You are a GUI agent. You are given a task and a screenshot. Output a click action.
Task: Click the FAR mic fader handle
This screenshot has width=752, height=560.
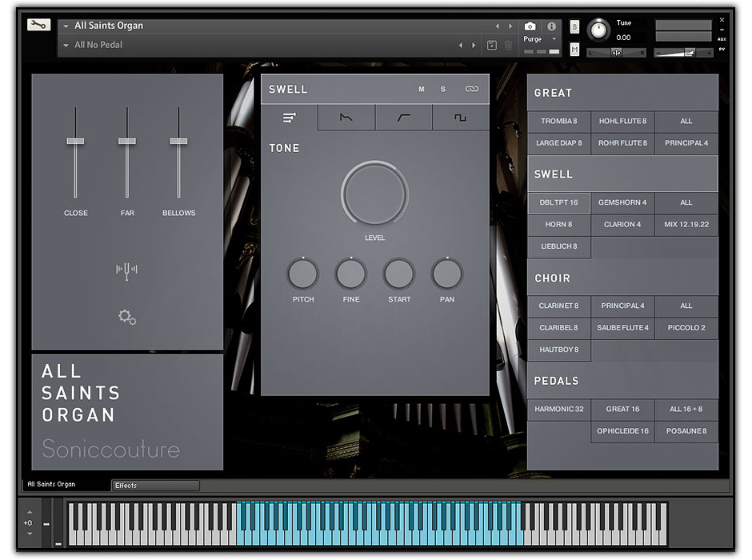tap(127, 141)
